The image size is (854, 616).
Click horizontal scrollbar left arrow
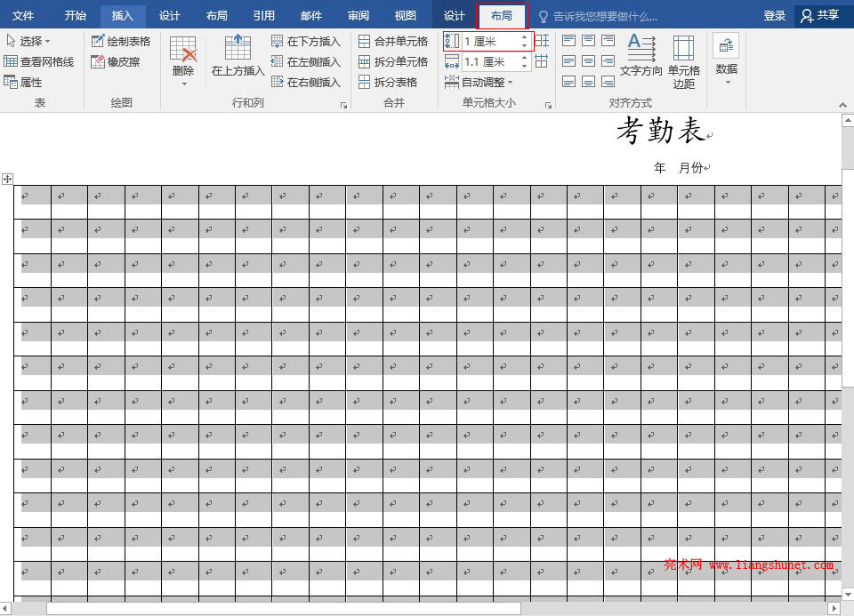pos(5,608)
